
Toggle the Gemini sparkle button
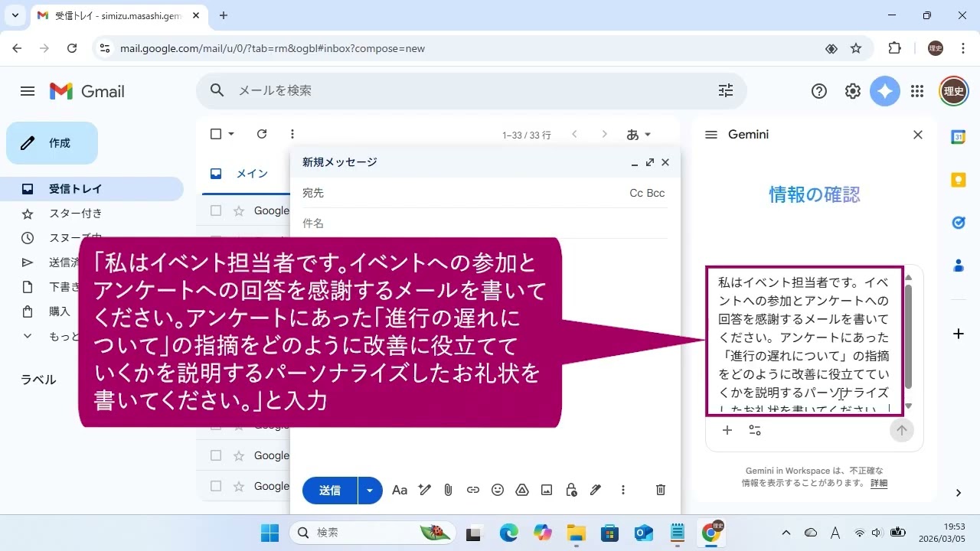pyautogui.click(x=885, y=91)
